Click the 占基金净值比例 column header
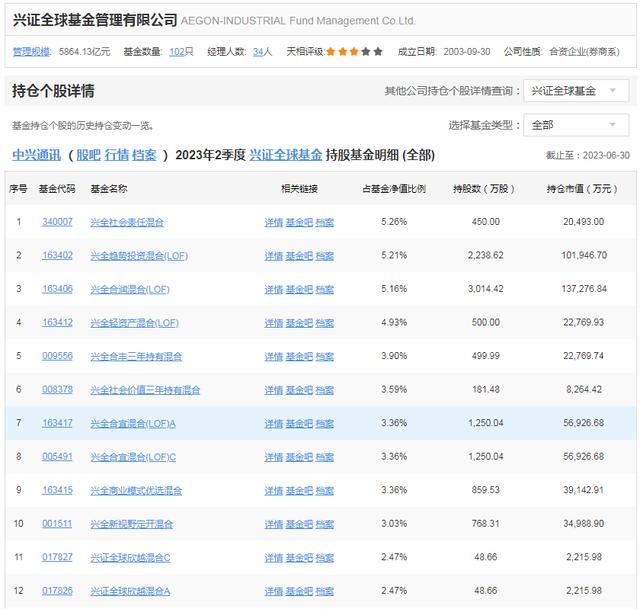The image size is (640, 609). tap(394, 189)
